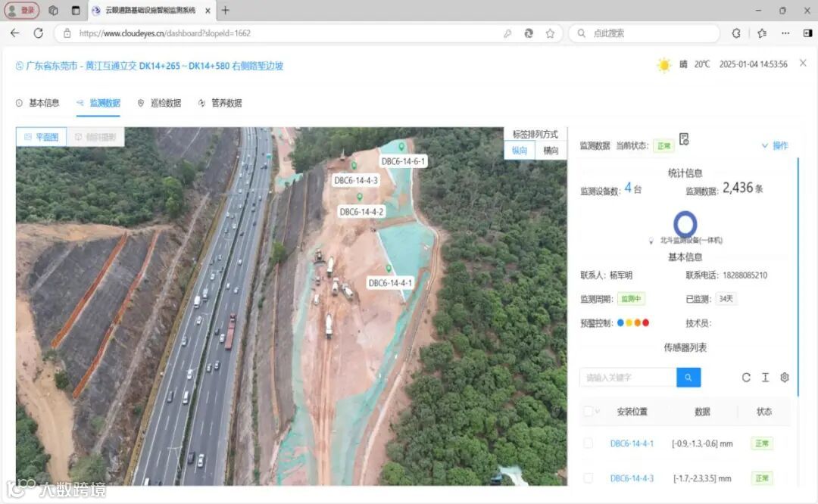Click the 监测中 status tag
Viewport: 818px width, 504px height.
click(631, 299)
